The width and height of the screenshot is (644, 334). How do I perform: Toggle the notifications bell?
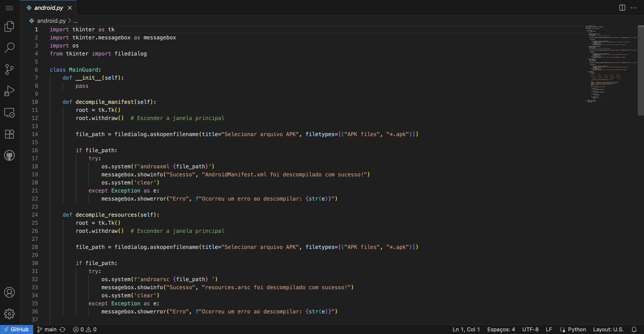pos(634,329)
